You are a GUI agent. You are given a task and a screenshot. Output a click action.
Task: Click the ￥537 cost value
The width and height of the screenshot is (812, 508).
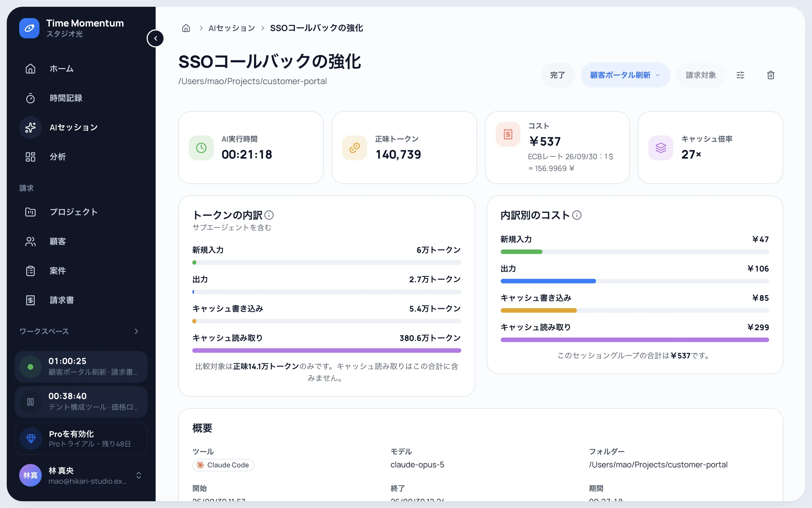click(x=545, y=141)
